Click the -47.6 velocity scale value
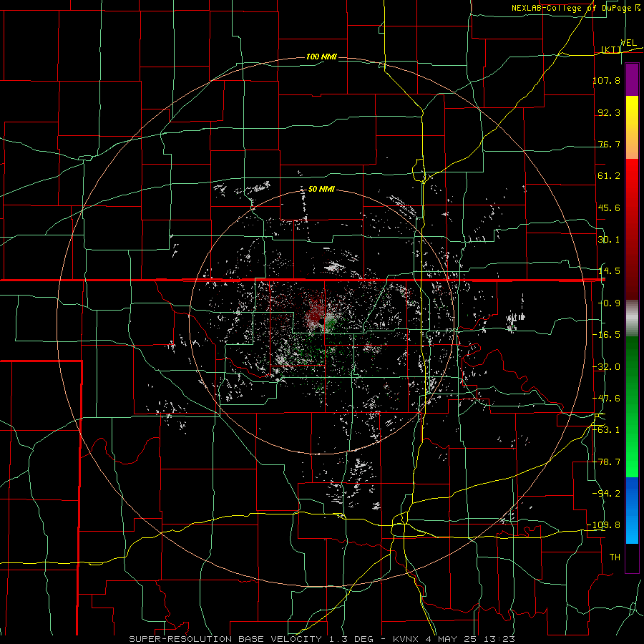Screen dimensions: 644x644 tap(606, 399)
